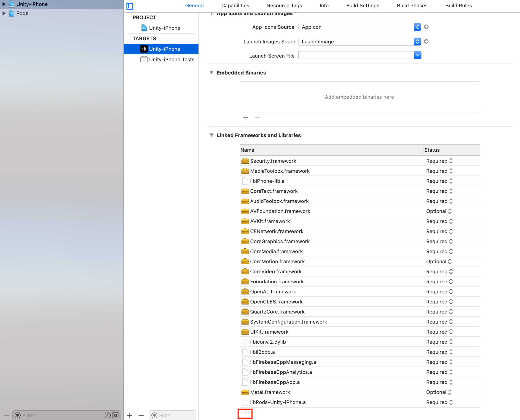Change Metal.framework Optional status
The height and width of the screenshot is (420, 520).
click(450, 392)
